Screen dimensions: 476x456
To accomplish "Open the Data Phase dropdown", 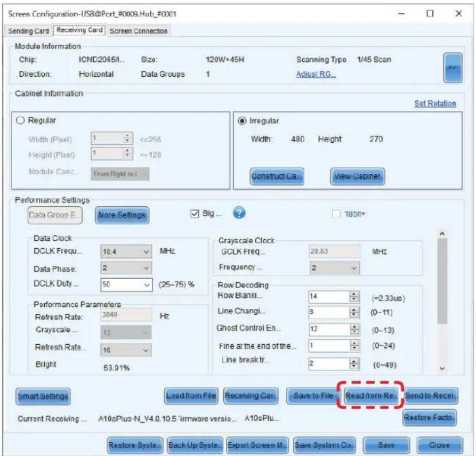I will [x=126, y=268].
